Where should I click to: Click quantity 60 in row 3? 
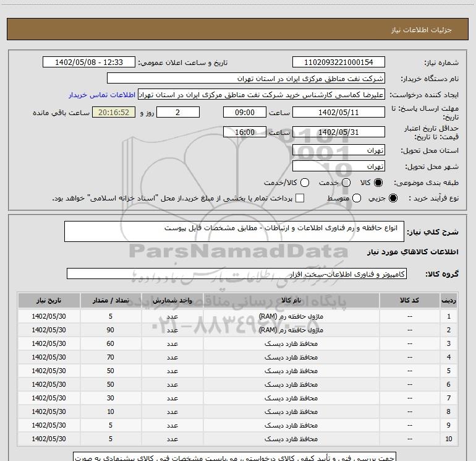[x=111, y=343]
